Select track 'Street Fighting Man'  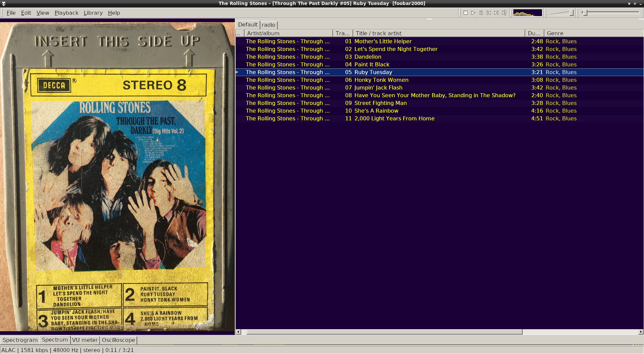pyautogui.click(x=439, y=103)
